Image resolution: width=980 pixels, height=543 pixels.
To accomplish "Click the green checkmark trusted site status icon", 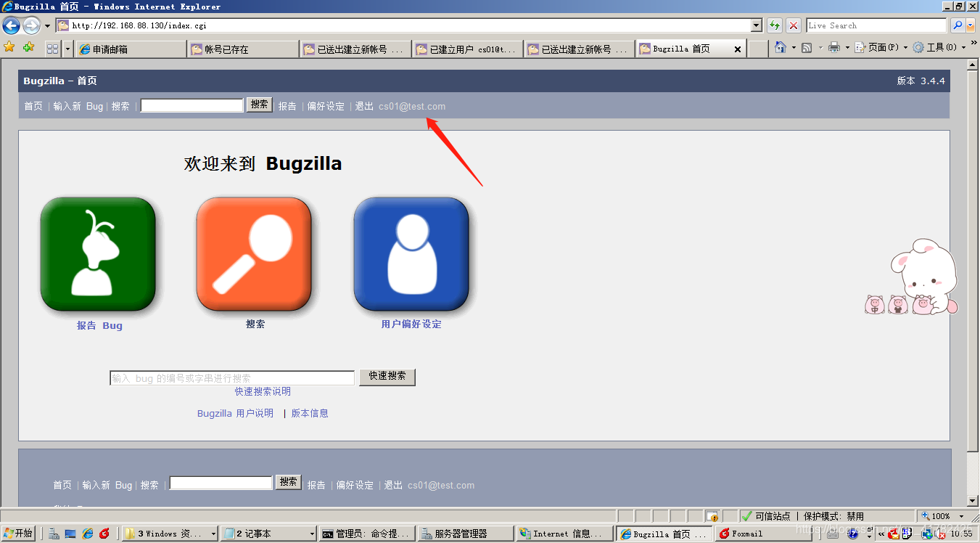I will pos(747,516).
